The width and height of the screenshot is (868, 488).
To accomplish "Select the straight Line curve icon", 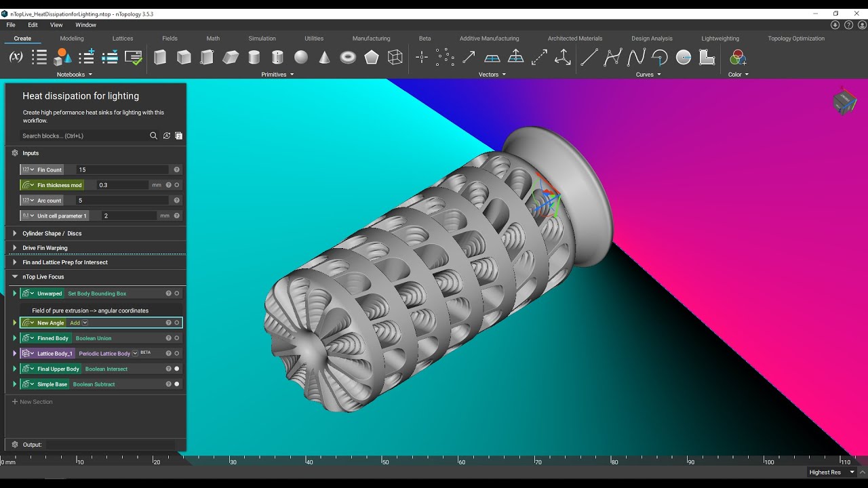I will click(x=589, y=57).
